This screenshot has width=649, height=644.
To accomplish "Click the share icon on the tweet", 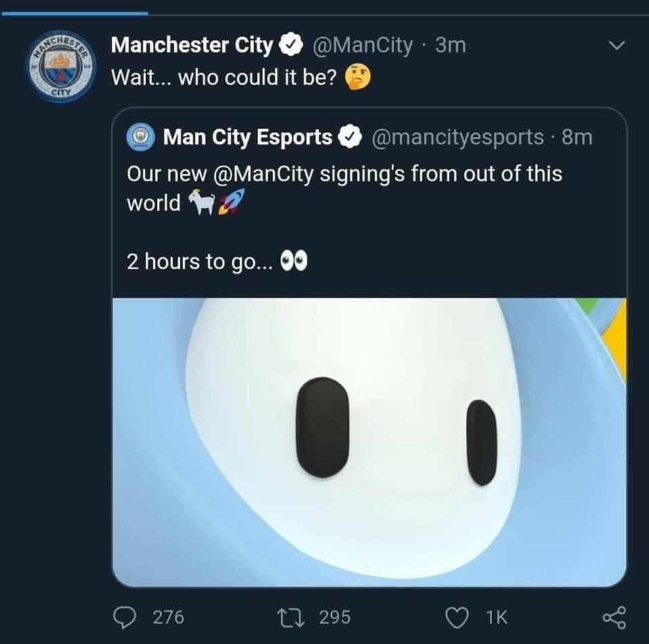I will (613, 616).
